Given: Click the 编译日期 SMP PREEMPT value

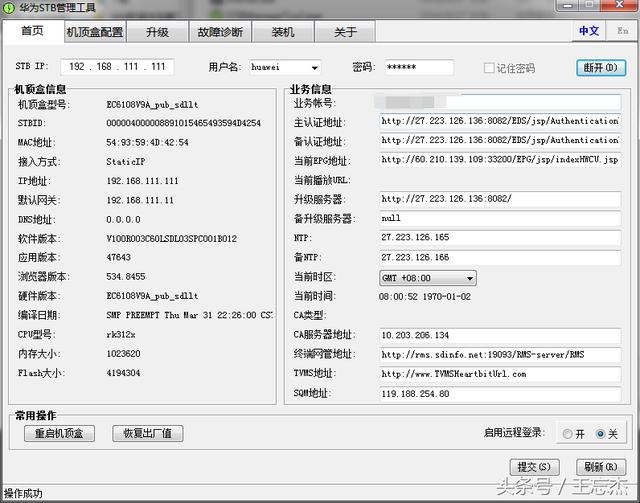Looking at the screenshot, I should tap(189, 315).
